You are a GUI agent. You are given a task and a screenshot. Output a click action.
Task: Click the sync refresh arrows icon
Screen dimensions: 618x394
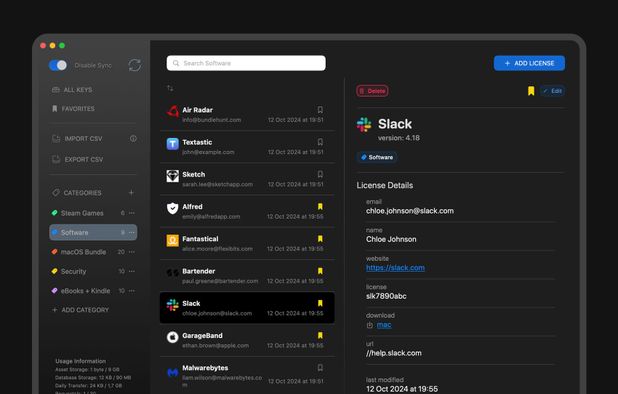[x=134, y=65]
